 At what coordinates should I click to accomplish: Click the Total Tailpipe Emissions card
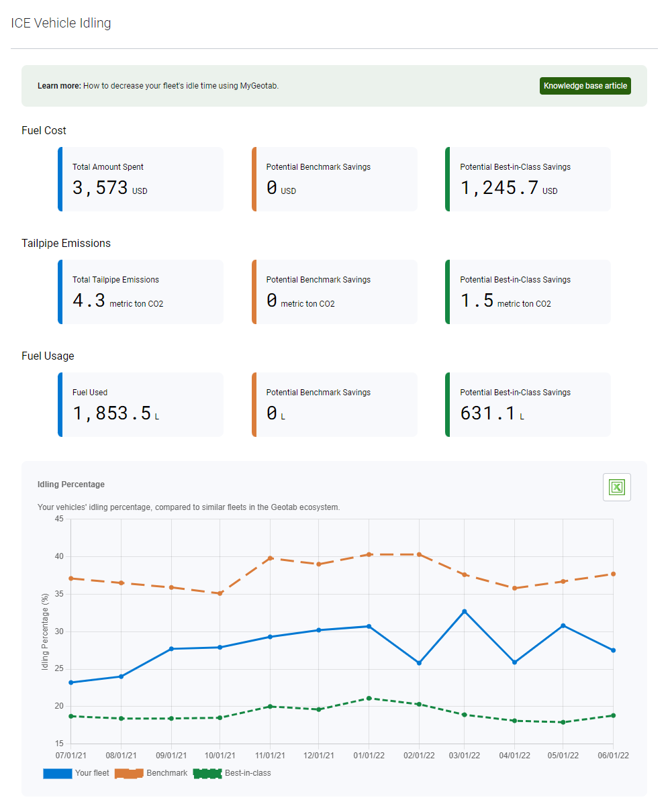tap(140, 292)
